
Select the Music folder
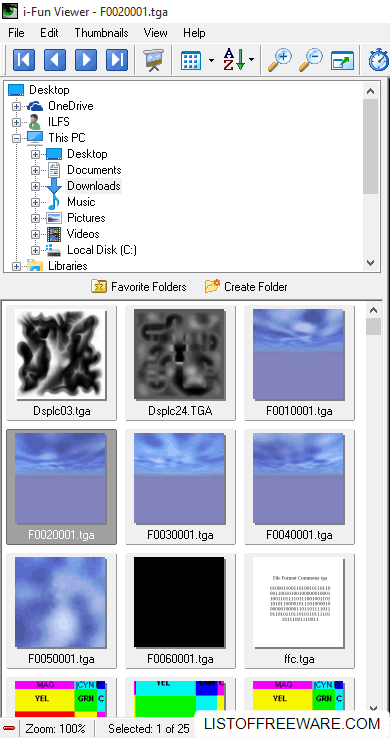point(81,202)
